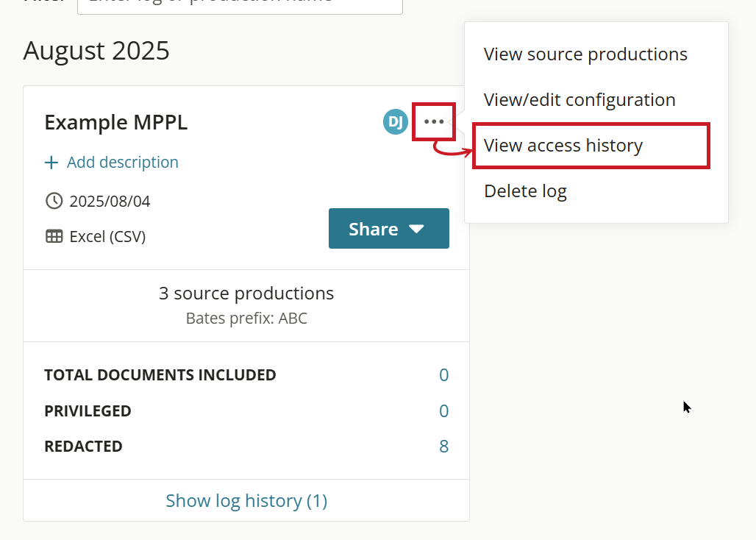
Task: Click the 3 source productions text
Action: coord(246,294)
